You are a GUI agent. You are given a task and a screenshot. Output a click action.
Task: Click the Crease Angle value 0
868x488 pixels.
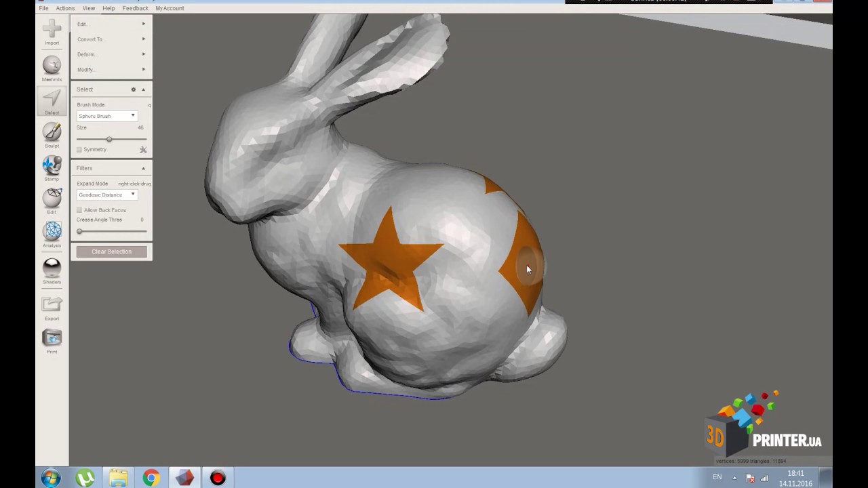(x=142, y=220)
